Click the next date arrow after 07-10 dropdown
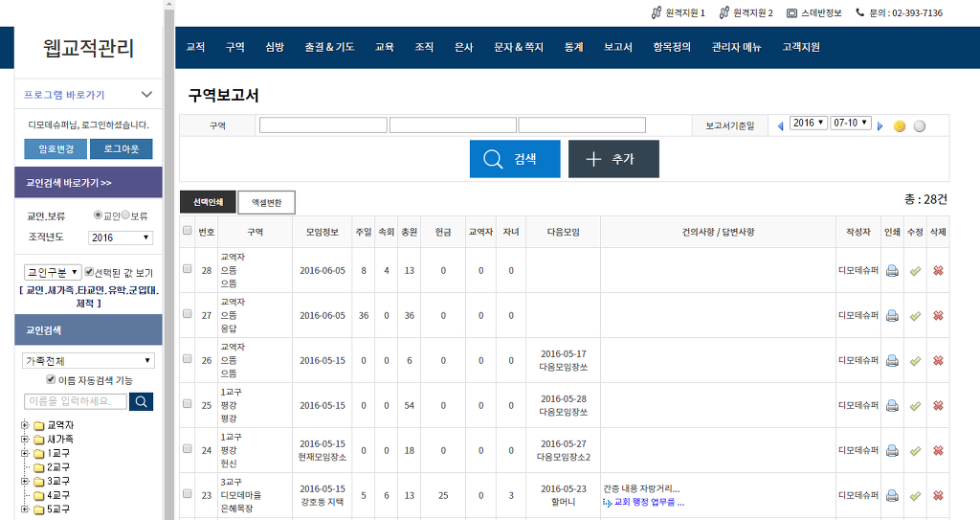The image size is (980, 520). tap(880, 125)
